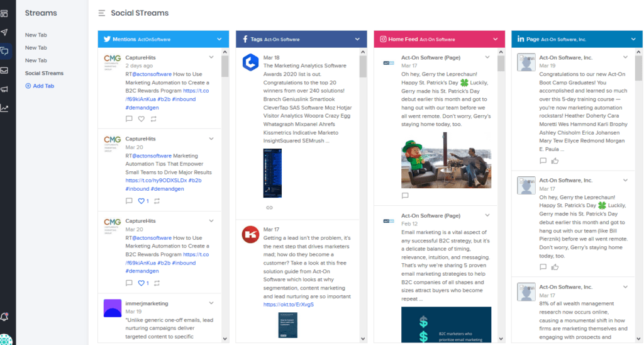Retweet the '2 days ago' CaptureHits tweet
This screenshot has width=644, height=345.
[x=153, y=119]
